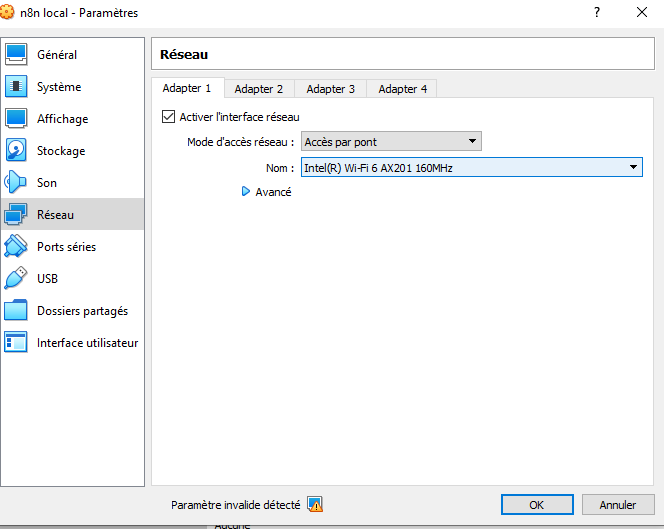Screen dimensions: 664x529
Task: Open the Son speaker icon
Action: click(17, 183)
